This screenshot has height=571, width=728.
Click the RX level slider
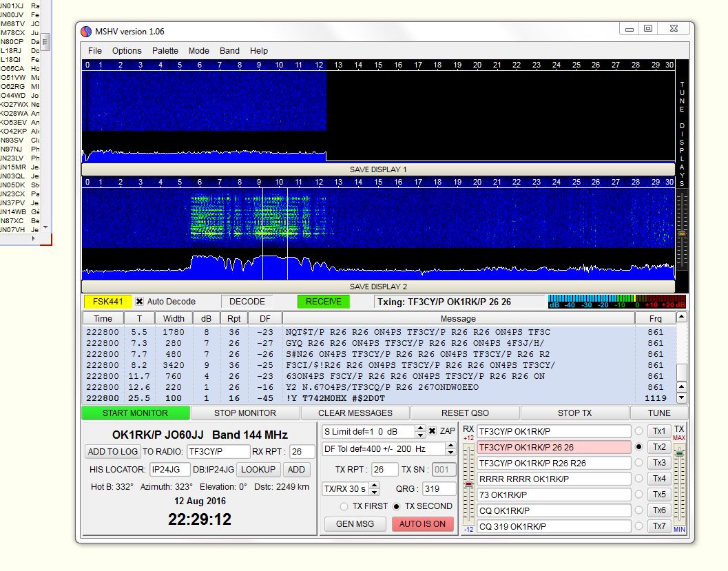[x=469, y=484]
